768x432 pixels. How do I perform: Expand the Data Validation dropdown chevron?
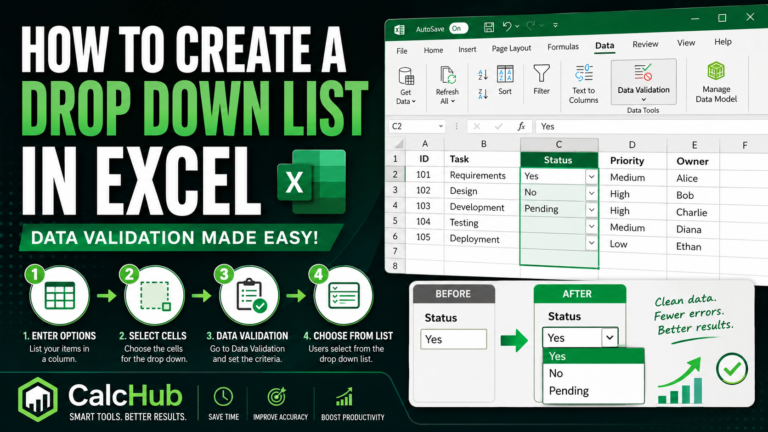click(x=644, y=99)
